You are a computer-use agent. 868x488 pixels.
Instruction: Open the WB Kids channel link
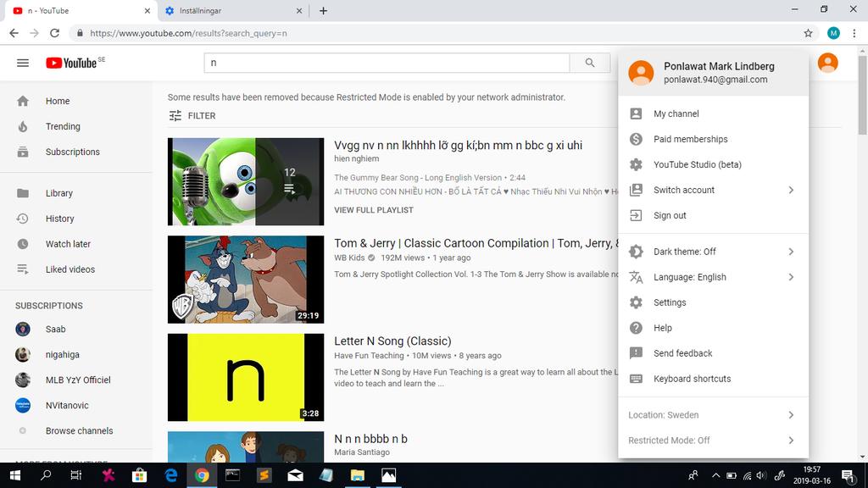(x=349, y=258)
